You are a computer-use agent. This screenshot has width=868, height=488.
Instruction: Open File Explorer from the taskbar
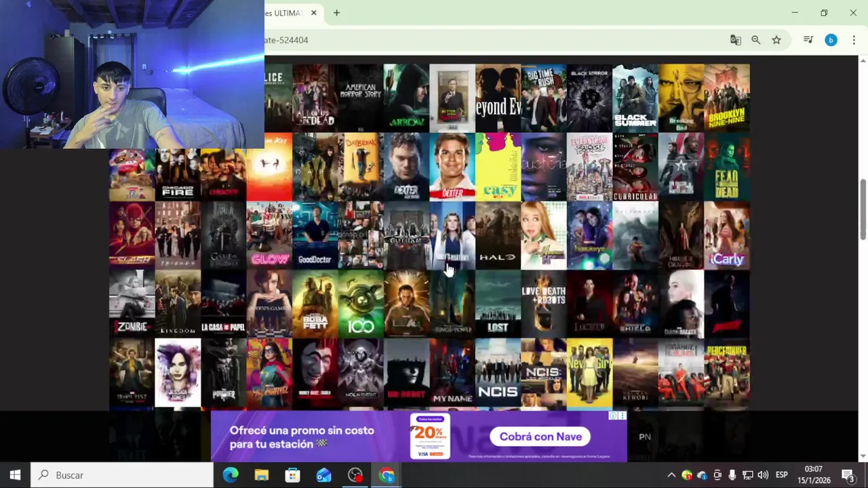tap(261, 475)
